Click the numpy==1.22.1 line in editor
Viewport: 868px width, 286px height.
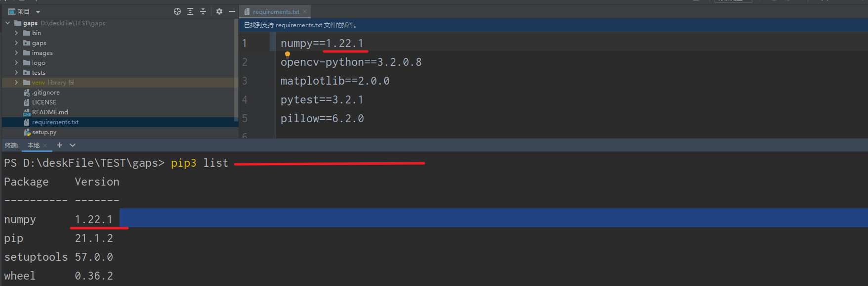pos(322,44)
